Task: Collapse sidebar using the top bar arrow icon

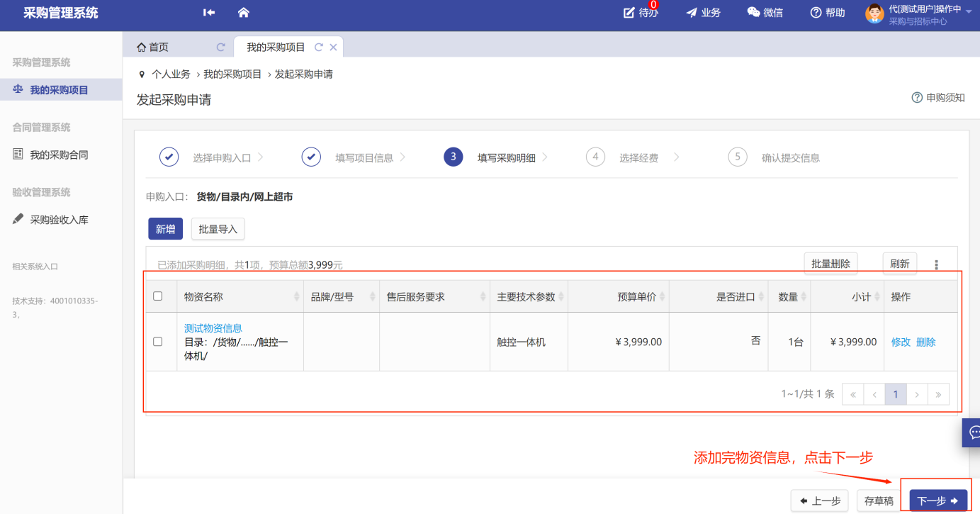Action: 209,13
